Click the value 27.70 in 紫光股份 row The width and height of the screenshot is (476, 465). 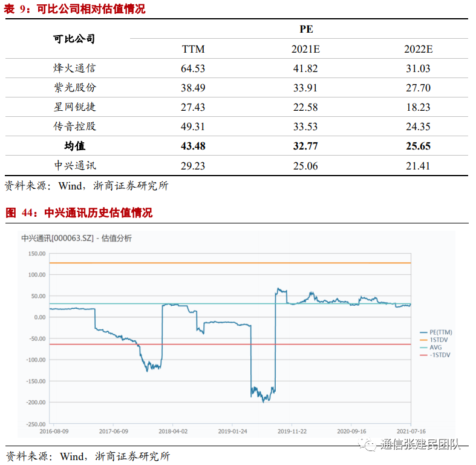418,88
